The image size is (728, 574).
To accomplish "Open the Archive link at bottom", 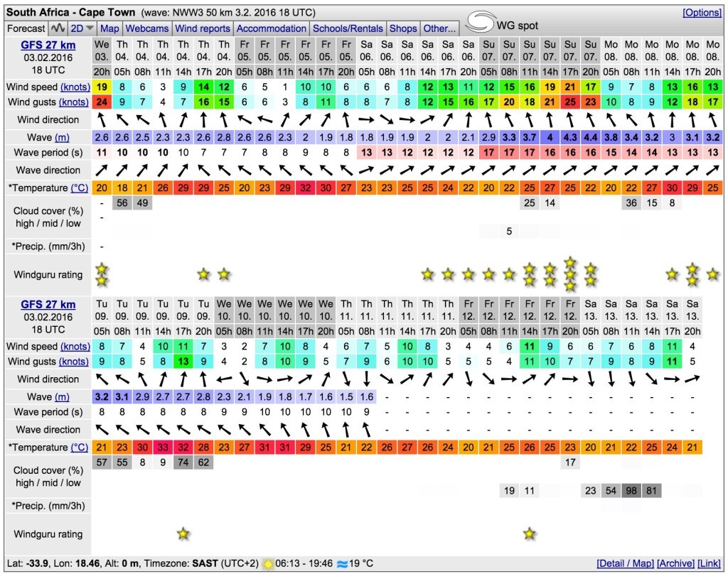I will coord(675,563).
